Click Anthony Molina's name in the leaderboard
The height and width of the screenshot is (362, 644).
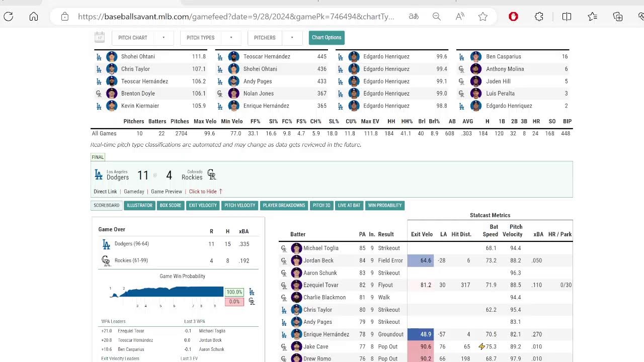pos(505,69)
